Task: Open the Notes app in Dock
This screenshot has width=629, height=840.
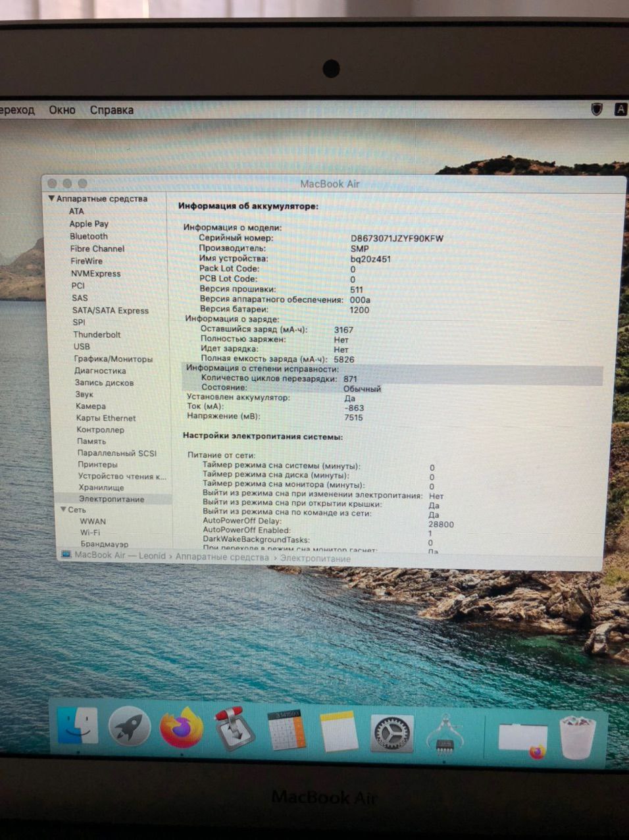Action: coord(340,732)
